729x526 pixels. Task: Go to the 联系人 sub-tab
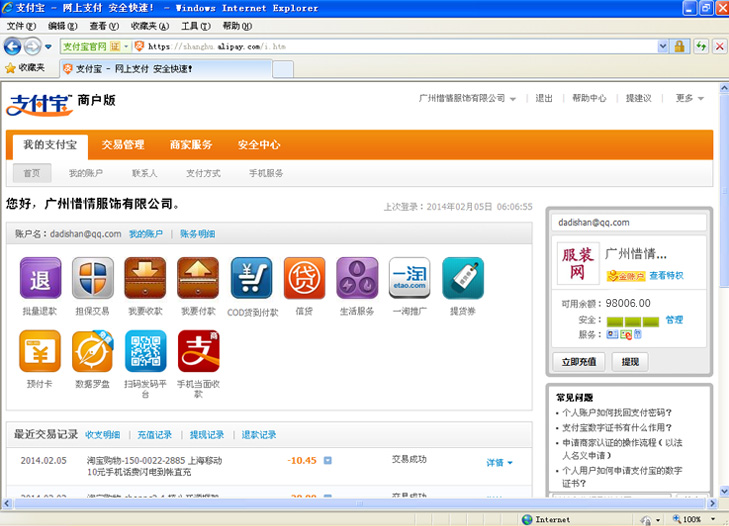pyautogui.click(x=144, y=173)
